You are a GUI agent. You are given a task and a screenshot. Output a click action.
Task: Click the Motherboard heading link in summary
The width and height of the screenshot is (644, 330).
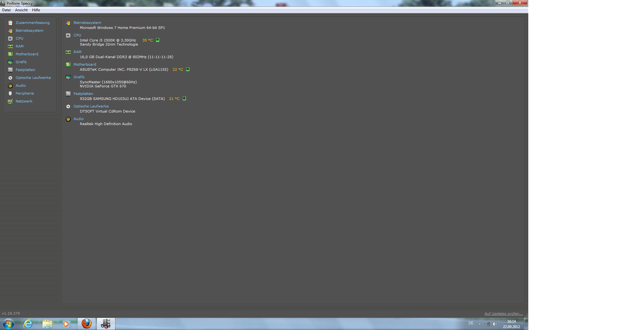click(85, 64)
